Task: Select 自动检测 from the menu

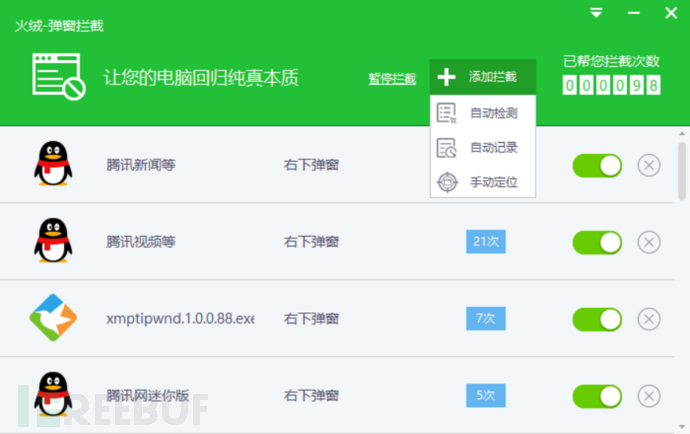Action: coord(483,113)
